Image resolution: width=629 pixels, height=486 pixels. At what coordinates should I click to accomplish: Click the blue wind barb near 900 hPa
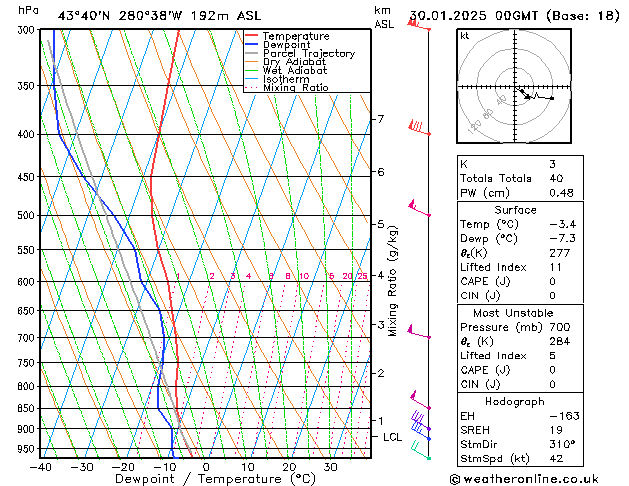coord(421,429)
